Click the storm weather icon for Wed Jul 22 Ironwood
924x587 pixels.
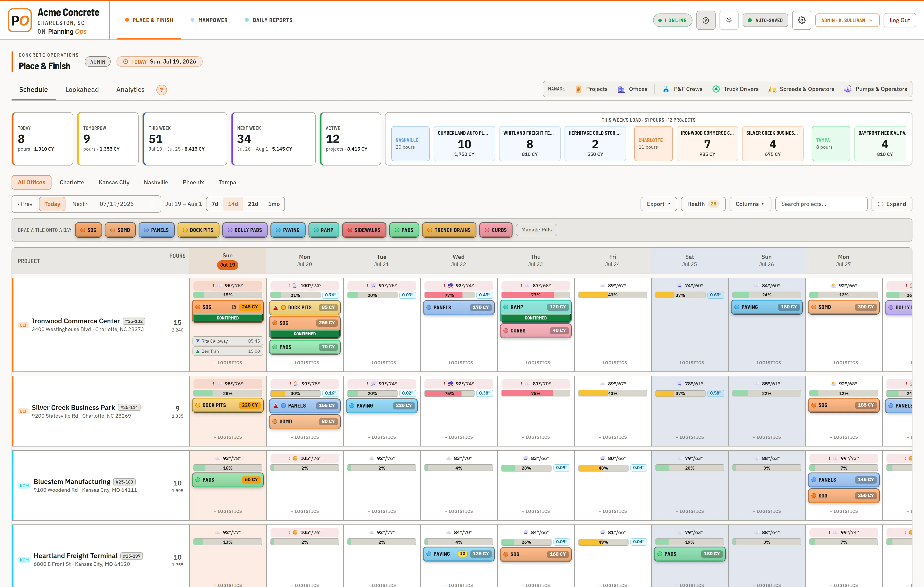click(450, 286)
